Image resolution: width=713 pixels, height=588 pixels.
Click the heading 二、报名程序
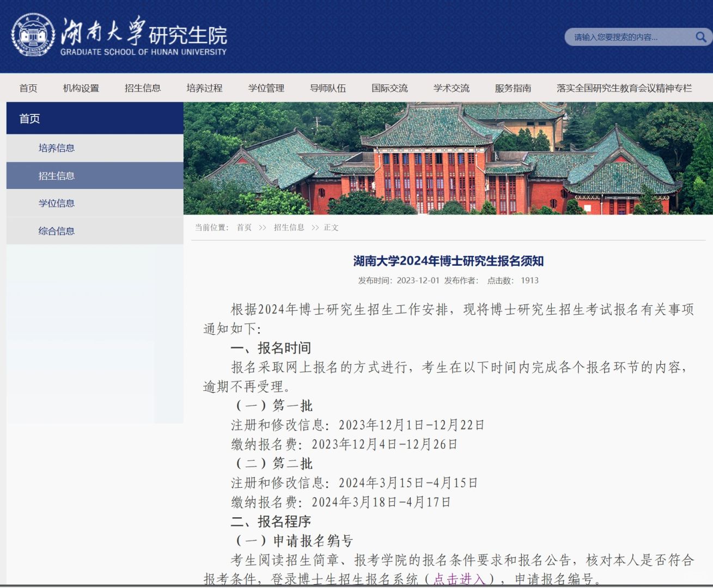click(271, 522)
